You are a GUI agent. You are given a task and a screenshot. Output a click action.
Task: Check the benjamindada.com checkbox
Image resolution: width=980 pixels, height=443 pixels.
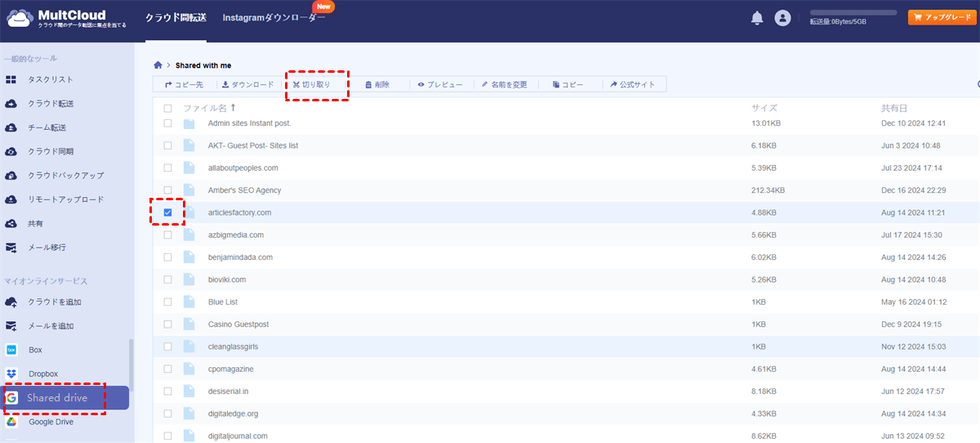167,257
